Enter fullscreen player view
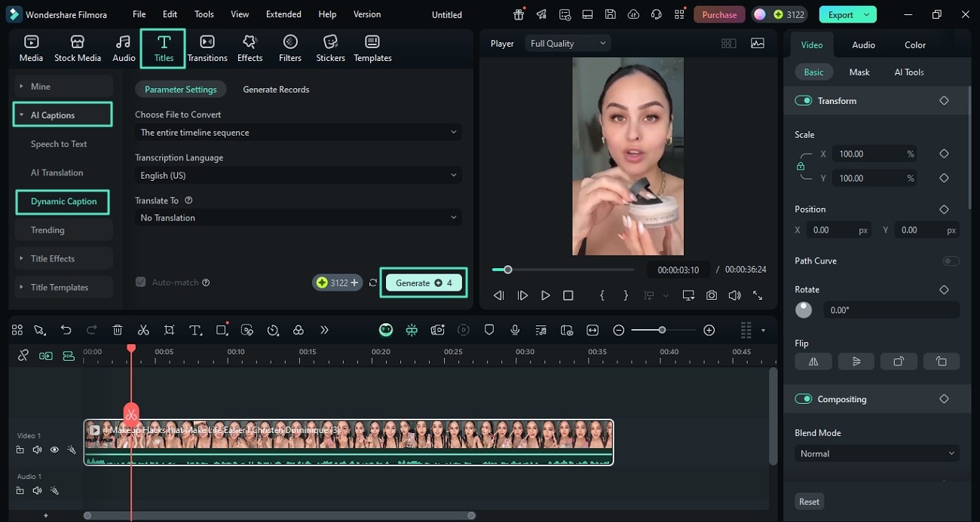Viewport: 980px width, 522px height. (758, 296)
